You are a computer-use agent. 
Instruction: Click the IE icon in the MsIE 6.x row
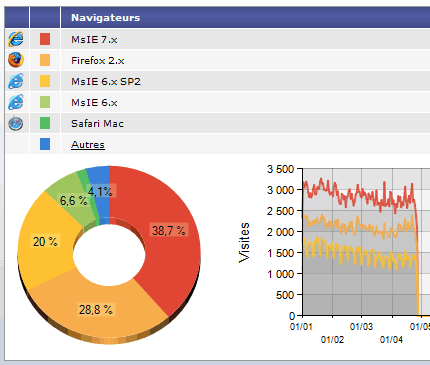point(16,102)
